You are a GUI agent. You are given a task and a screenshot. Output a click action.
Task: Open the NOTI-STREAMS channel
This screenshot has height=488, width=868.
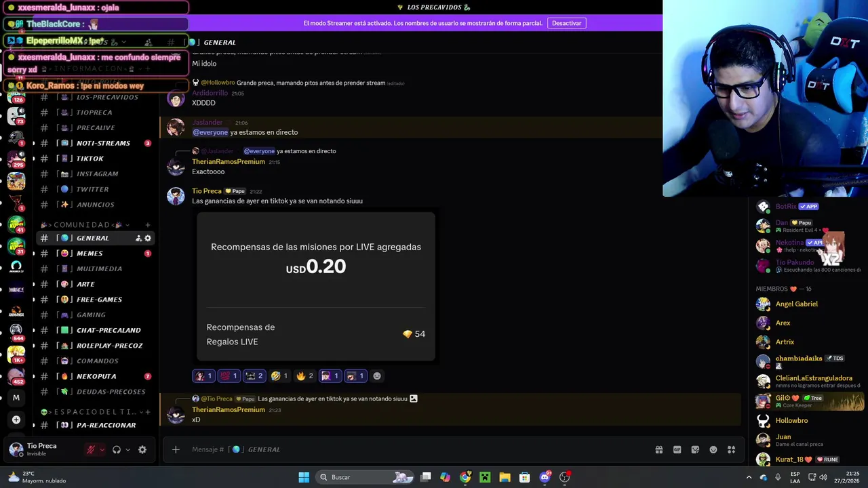96,143
